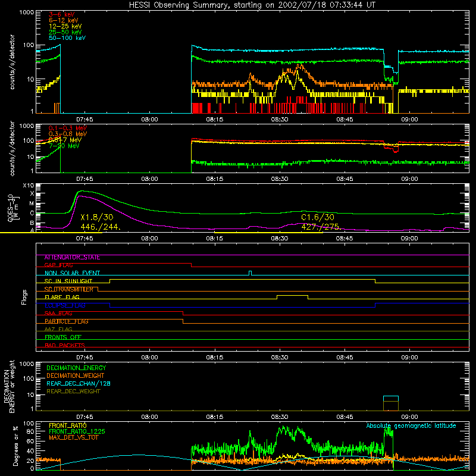Select the orange 6-12 keV legend entry
This screenshot has width=476, height=476.
point(63,20)
